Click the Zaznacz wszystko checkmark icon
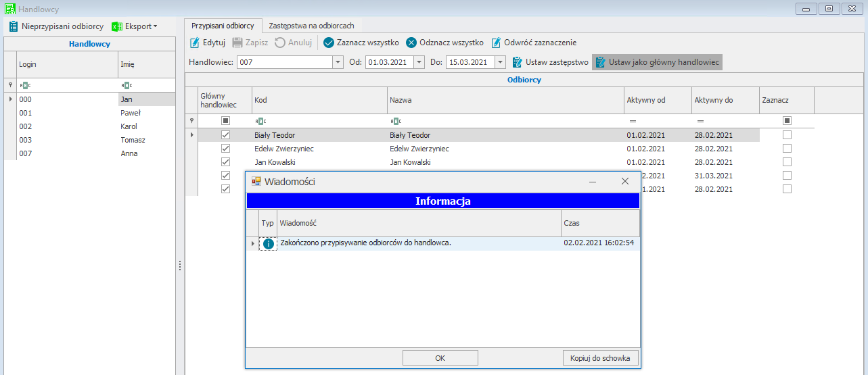 (x=329, y=43)
